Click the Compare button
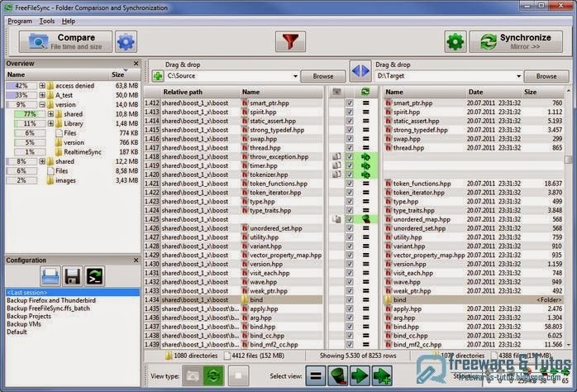577x392 pixels. pos(65,41)
